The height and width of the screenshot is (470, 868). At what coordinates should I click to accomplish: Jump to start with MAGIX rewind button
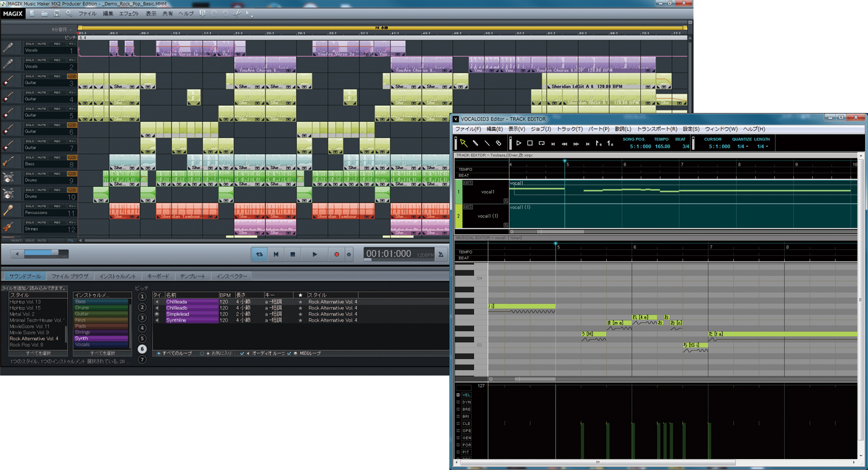pyautogui.click(x=276, y=254)
